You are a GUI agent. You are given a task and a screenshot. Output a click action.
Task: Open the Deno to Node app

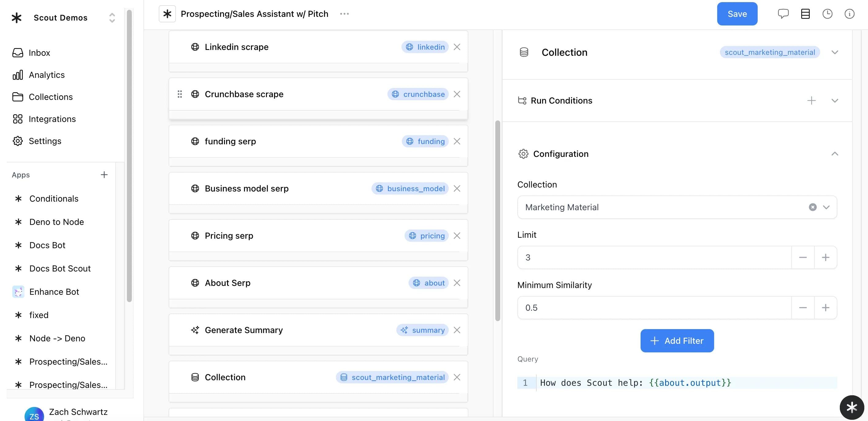[x=56, y=222]
